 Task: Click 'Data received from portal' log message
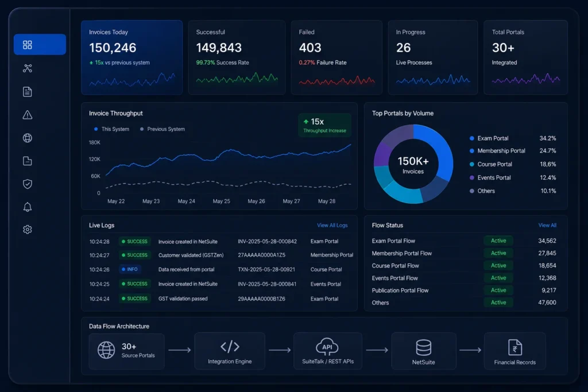pyautogui.click(x=187, y=269)
